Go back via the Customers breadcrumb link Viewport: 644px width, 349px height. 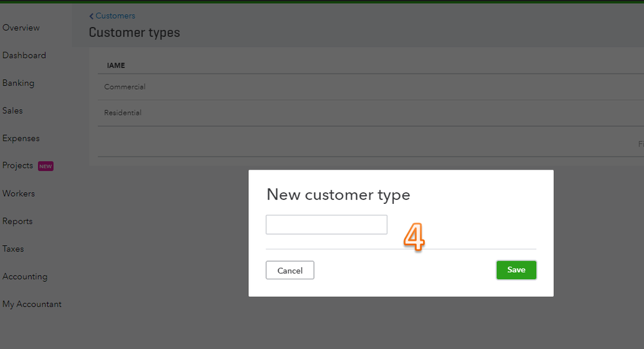tap(113, 16)
